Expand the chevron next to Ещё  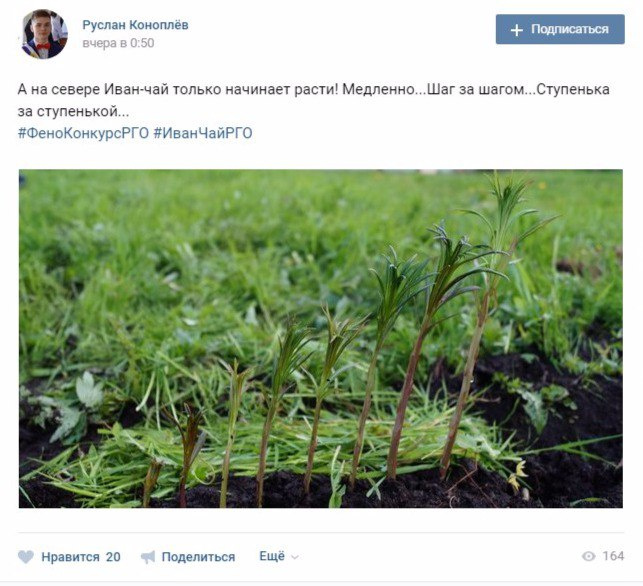click(x=294, y=557)
